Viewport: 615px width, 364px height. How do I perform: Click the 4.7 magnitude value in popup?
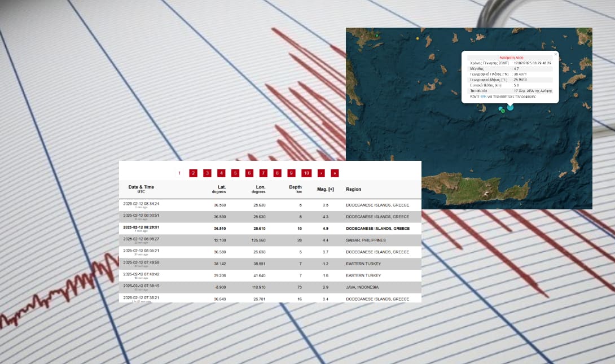point(516,69)
